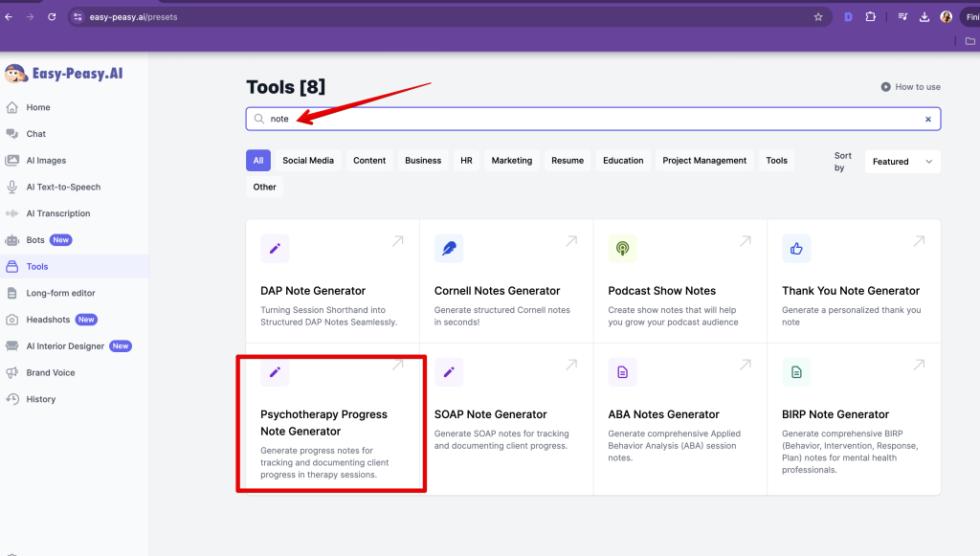Open the Headshots sidebar item
Image resolution: width=980 pixels, height=556 pixels.
coord(48,320)
